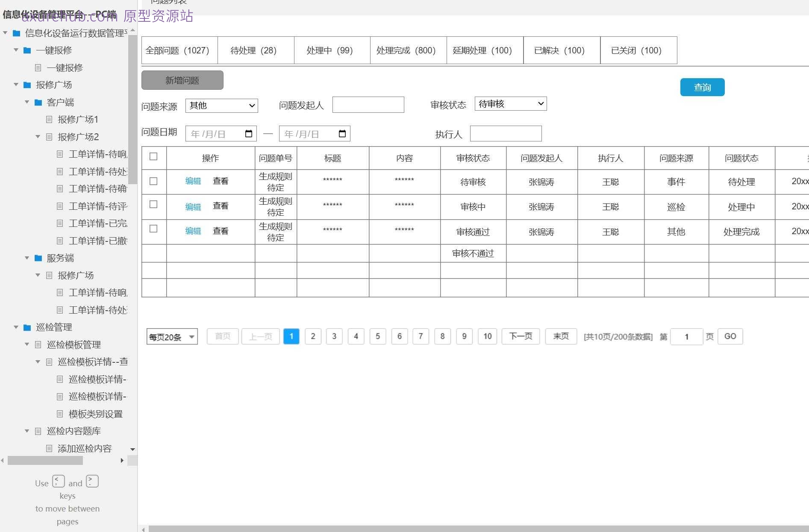Screen dimensions: 809x532
Task: Collapse the 一键报修 folder arrow
Action: coord(16,50)
